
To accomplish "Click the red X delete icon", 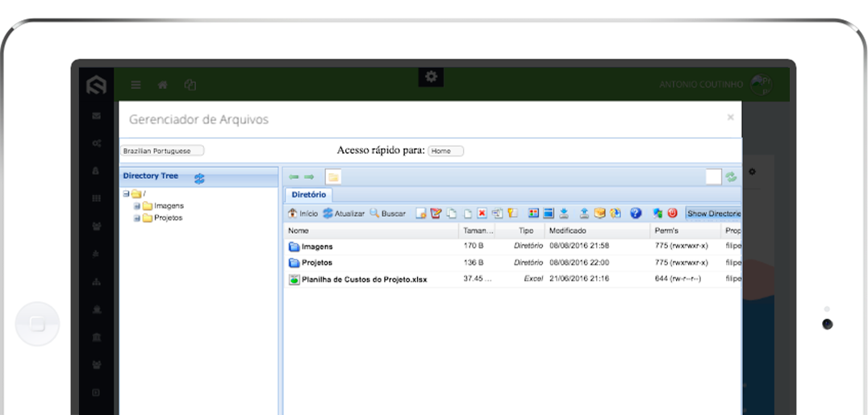I will point(482,214).
